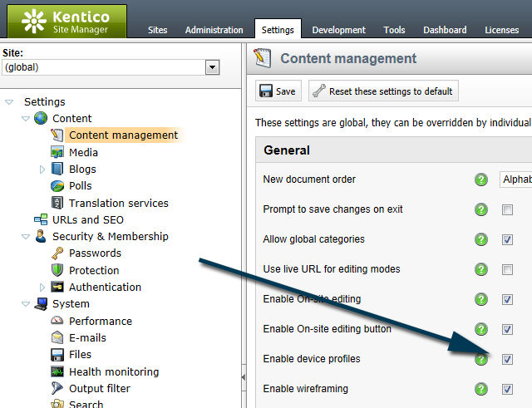Click the Output filter funnel icon
Viewport: 532px width, 408px height.
click(x=57, y=388)
